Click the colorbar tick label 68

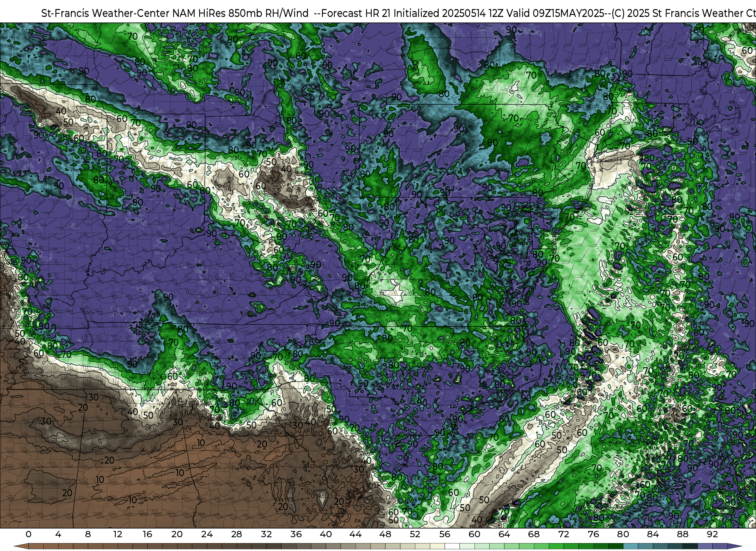(534, 534)
